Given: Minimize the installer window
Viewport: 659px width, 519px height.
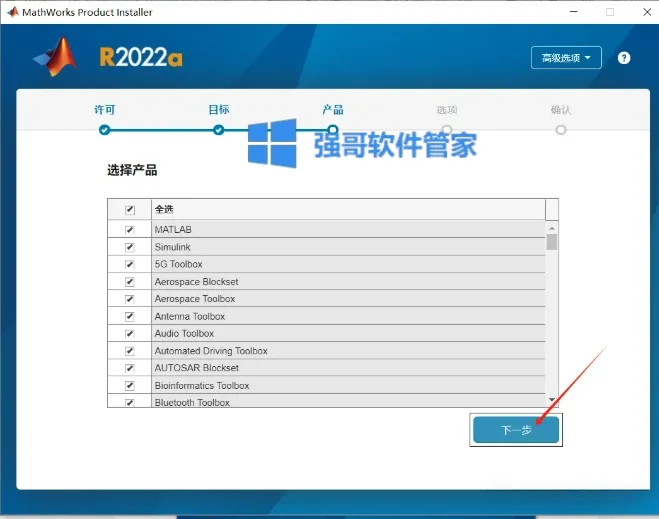Looking at the screenshot, I should [573, 12].
